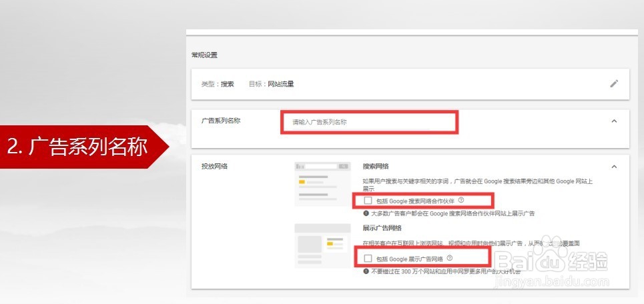This screenshot has width=644, height=304.
Task: Click the pencil edit icon for campaign type
Action: coord(614,84)
